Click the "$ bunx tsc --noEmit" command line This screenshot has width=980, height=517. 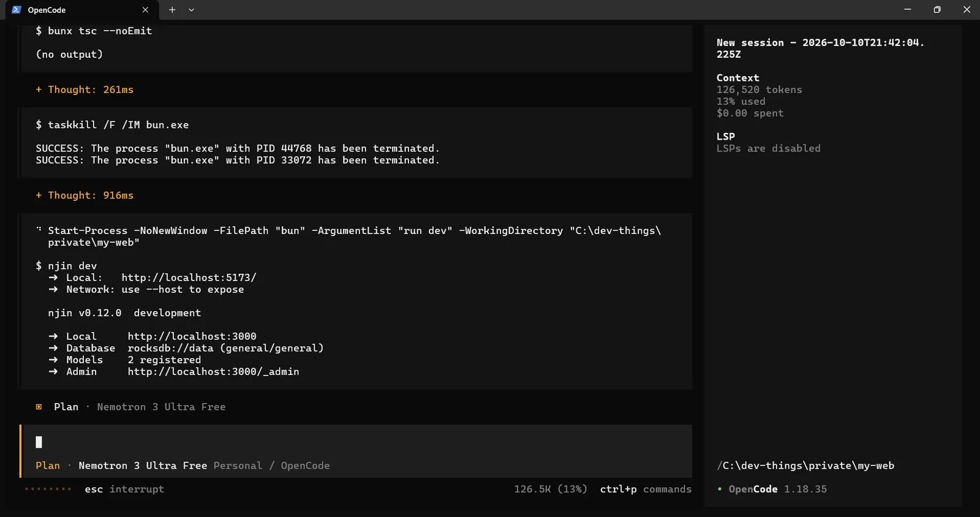pos(94,31)
